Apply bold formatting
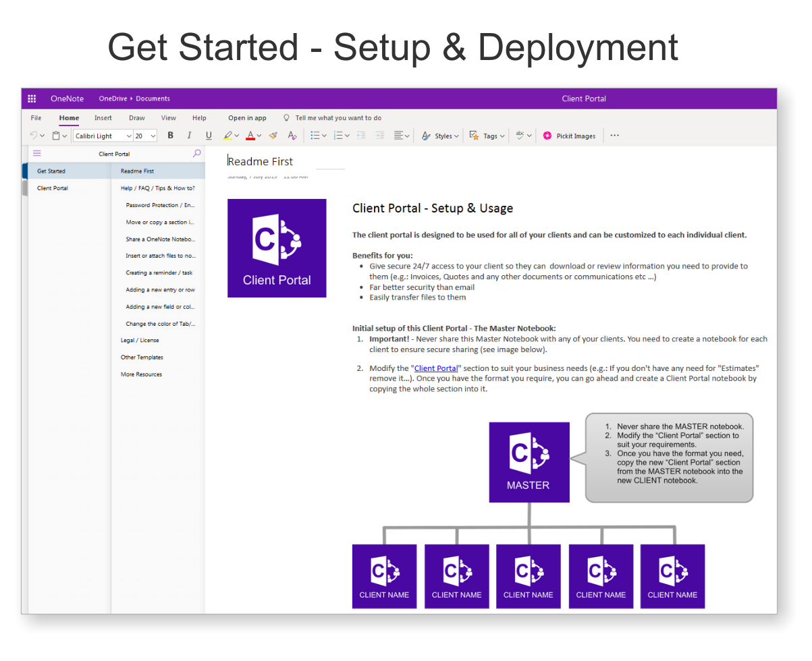Viewport: 812px width, 661px height. click(170, 136)
